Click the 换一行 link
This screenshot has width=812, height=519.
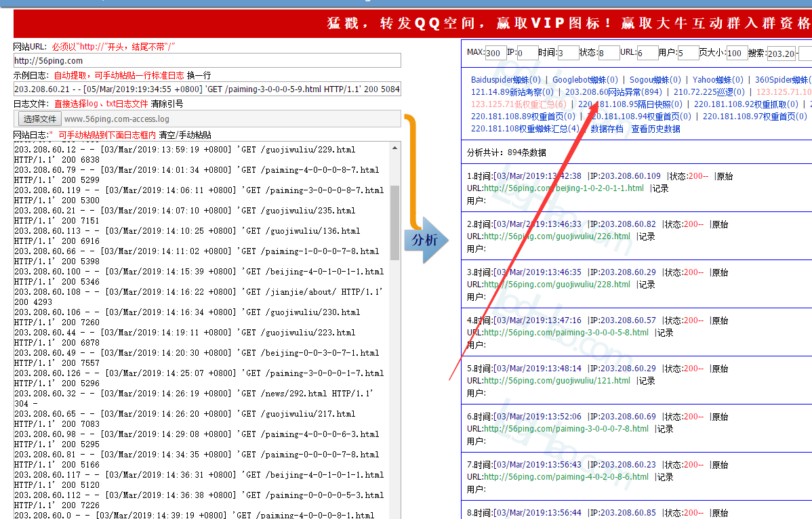[x=199, y=75]
